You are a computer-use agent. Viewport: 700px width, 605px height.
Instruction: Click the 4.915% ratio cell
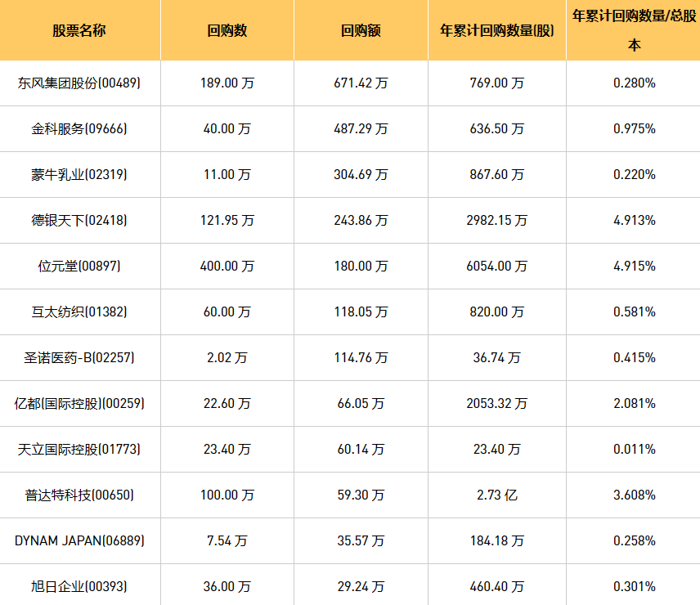634,267
